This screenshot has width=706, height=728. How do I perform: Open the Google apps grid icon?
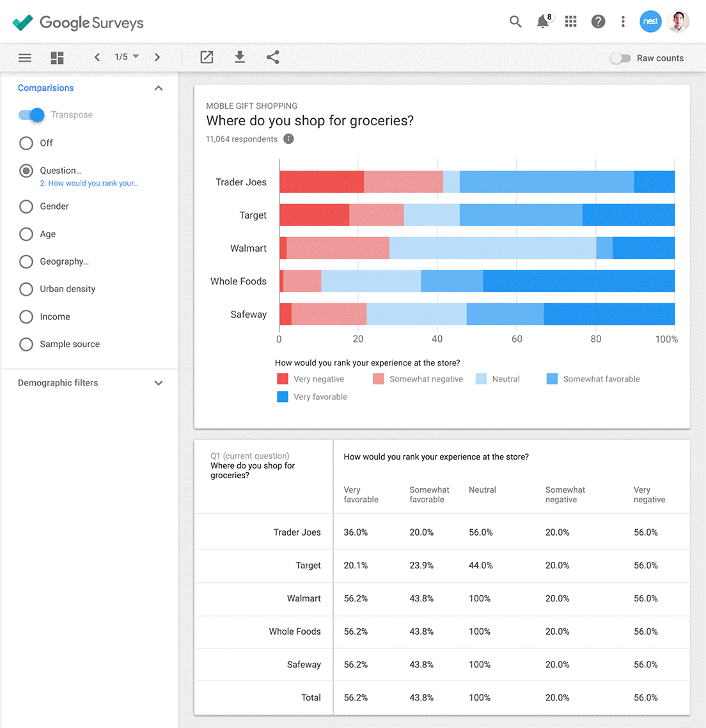point(570,21)
